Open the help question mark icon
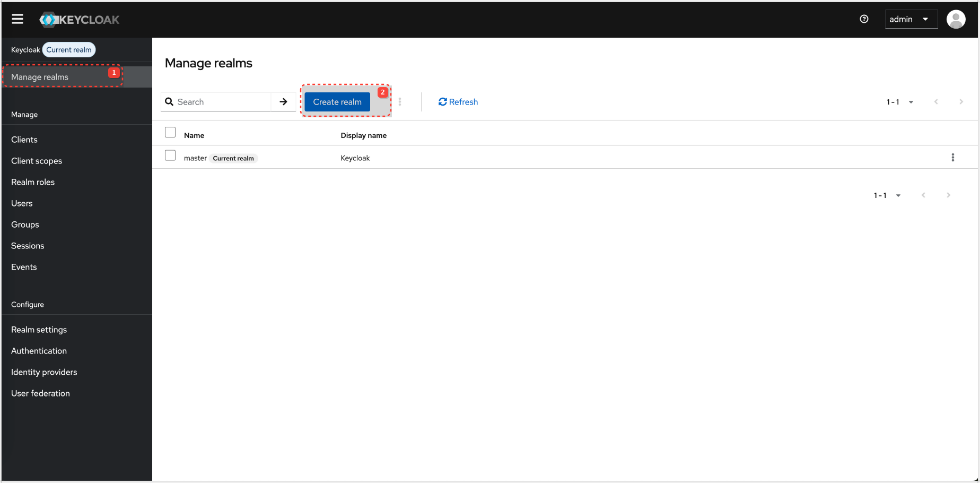 (864, 19)
